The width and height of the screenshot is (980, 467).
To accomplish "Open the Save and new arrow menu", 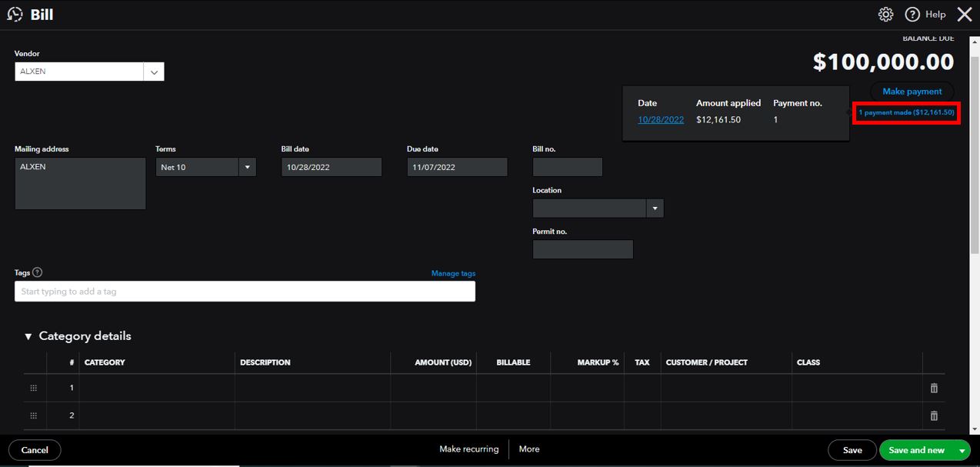I will [x=962, y=450].
